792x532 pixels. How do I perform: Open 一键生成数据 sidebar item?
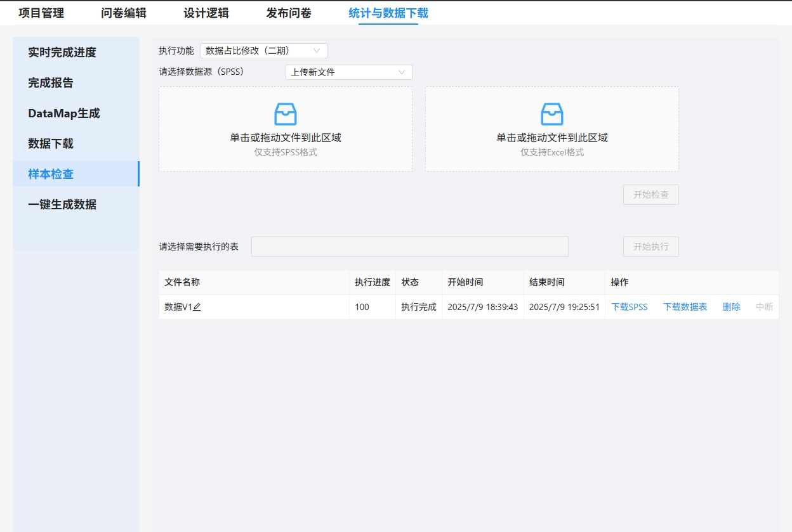(76, 204)
